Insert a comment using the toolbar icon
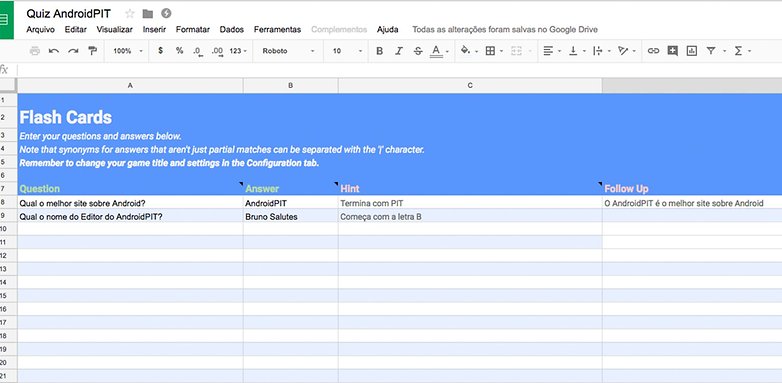This screenshot has height=383, width=782. click(673, 50)
